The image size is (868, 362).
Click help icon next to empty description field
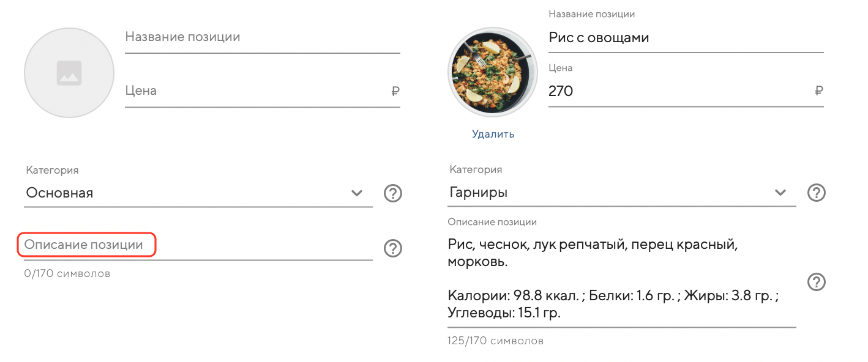click(393, 248)
